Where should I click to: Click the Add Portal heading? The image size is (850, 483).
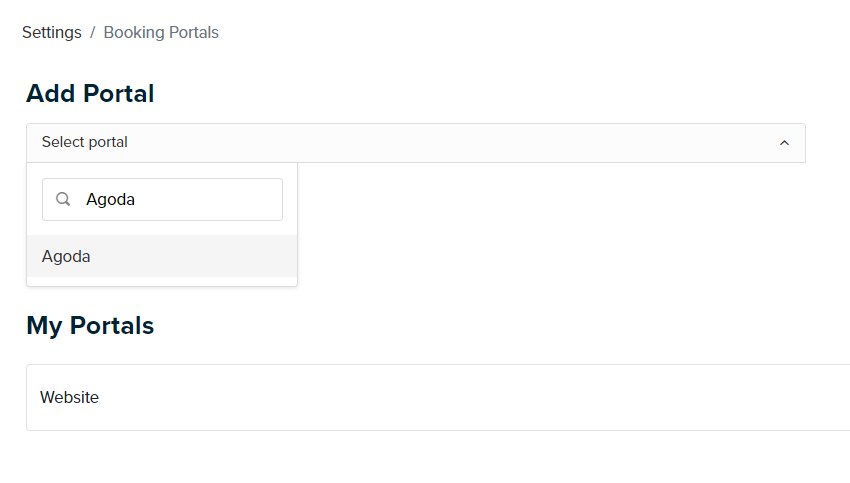[x=90, y=93]
